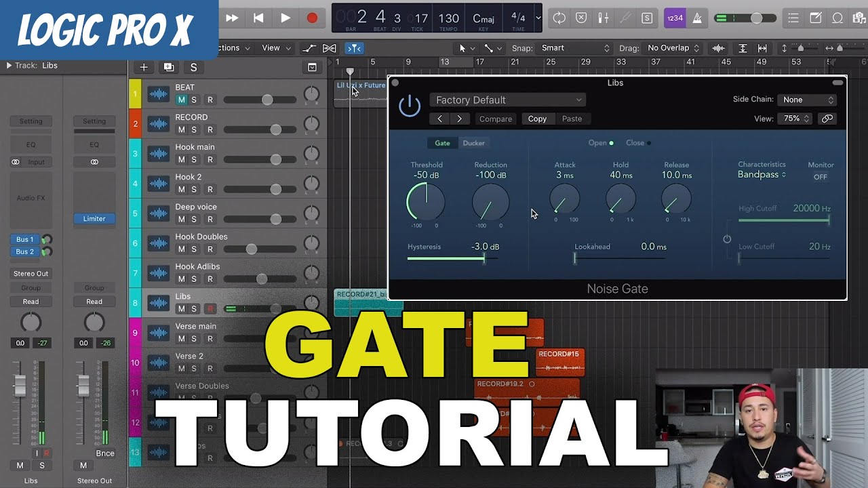Adjust the Hysteresis slider
This screenshot has width=868, height=488.
453,258
